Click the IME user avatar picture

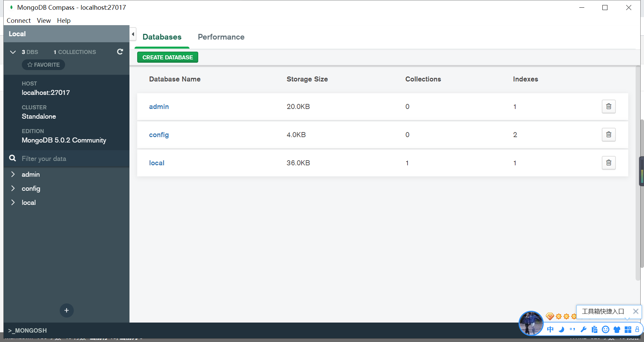click(531, 323)
